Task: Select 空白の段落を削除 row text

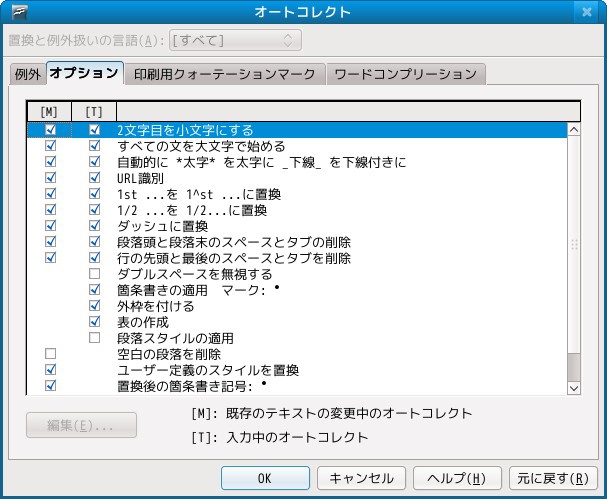Action: [169, 354]
